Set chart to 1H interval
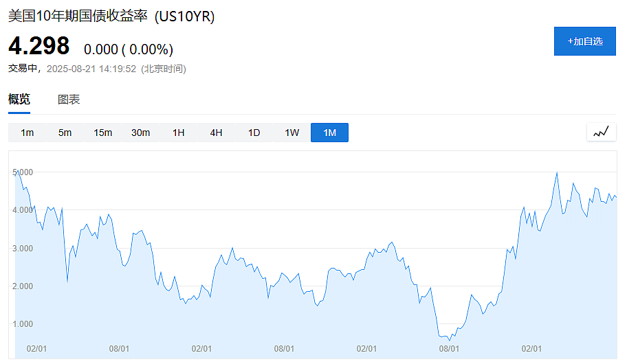 point(178,133)
